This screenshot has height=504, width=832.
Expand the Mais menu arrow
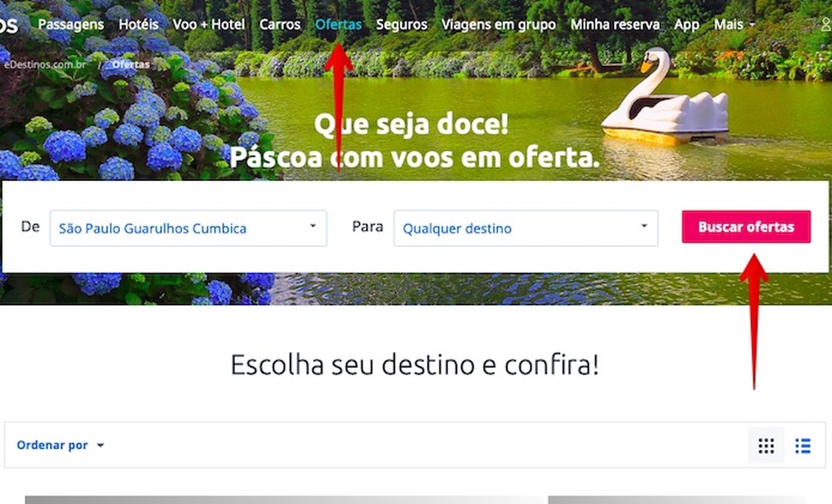pyautogui.click(x=752, y=25)
